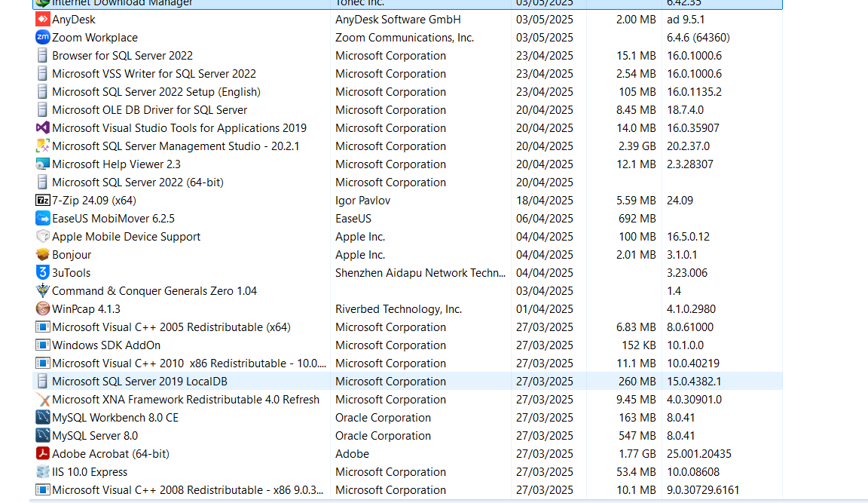
Task: Select the WinPcap 4.1.3 name
Action: (x=86, y=309)
